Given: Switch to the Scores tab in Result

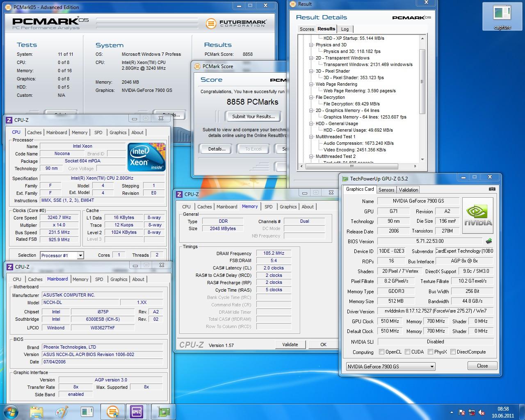Looking at the screenshot, I should click(307, 29).
